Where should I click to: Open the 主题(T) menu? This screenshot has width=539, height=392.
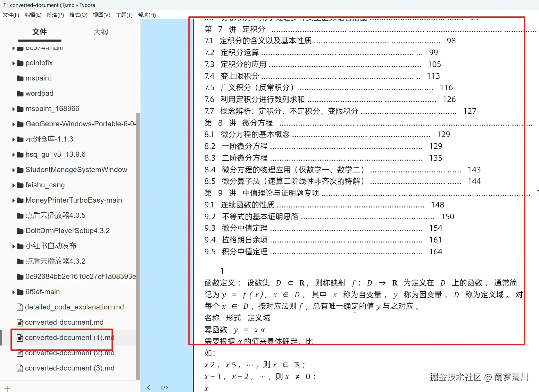(124, 15)
